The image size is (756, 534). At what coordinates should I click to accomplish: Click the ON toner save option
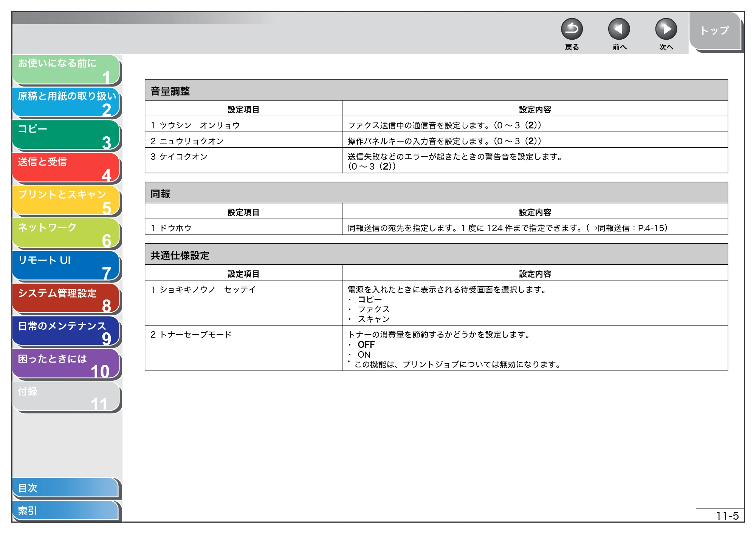pyautogui.click(x=364, y=355)
